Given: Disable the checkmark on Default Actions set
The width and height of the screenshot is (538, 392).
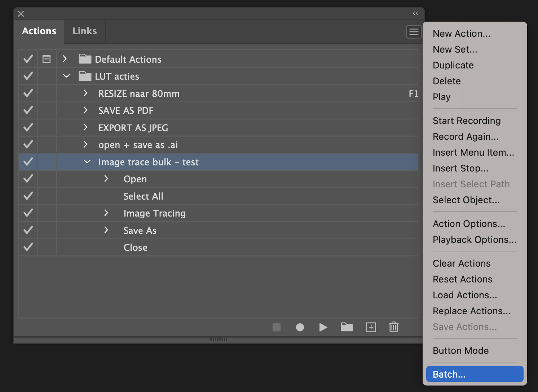Looking at the screenshot, I should click(x=28, y=59).
